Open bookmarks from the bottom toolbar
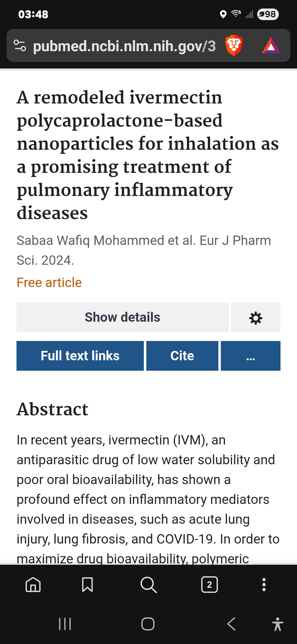The height and width of the screenshot is (644, 297). point(87,584)
